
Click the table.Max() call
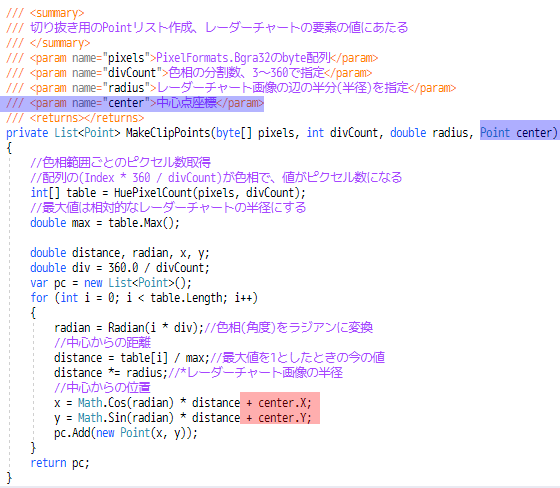tap(141, 223)
